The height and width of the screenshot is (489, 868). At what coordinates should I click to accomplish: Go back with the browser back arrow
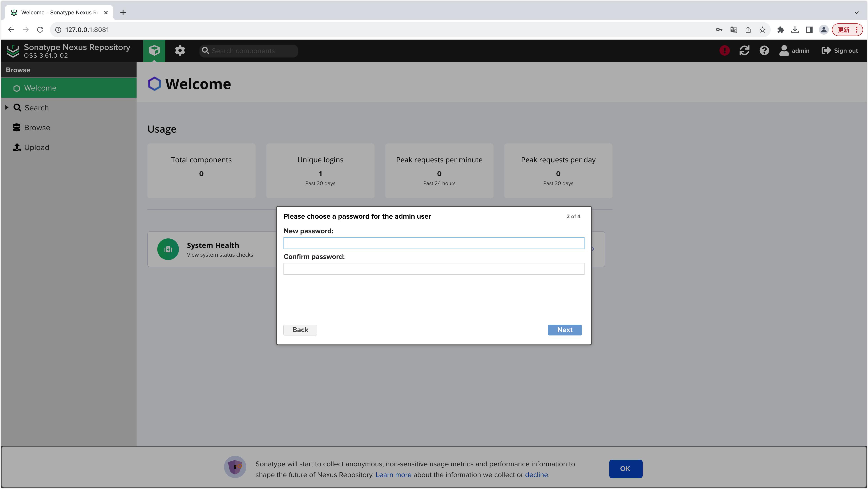[x=11, y=30]
